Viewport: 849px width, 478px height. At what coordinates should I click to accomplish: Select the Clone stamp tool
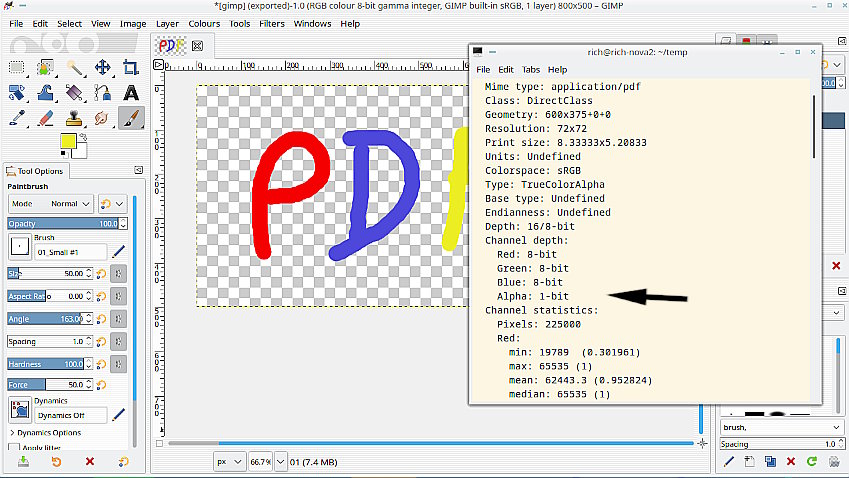coord(74,118)
